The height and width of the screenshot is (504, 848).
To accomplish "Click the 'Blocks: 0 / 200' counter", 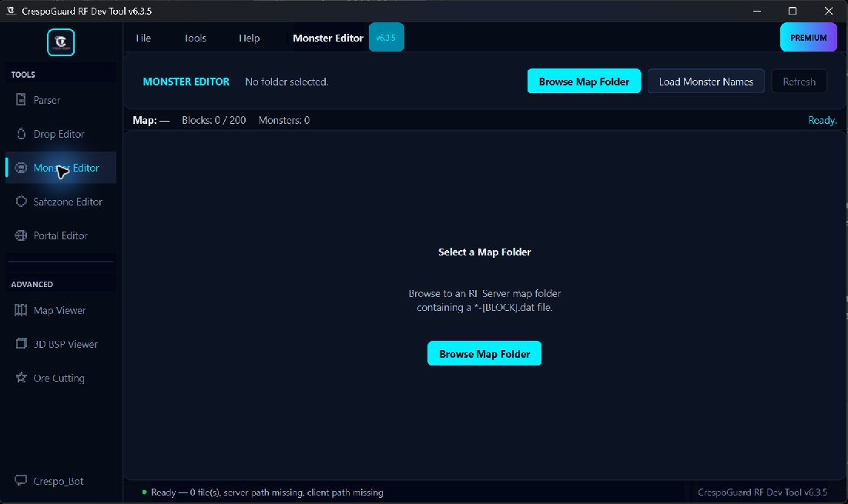I will pos(213,120).
